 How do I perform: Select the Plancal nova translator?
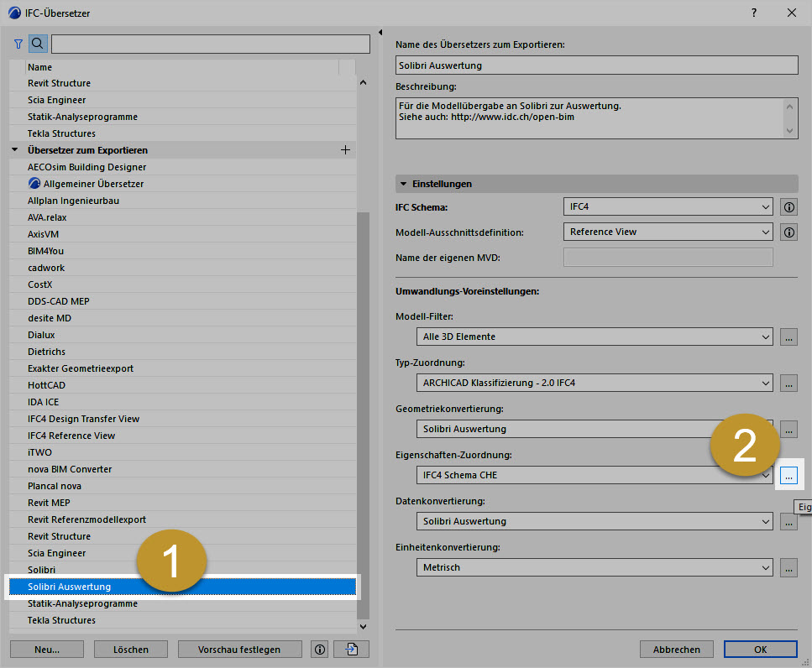[x=182, y=486]
